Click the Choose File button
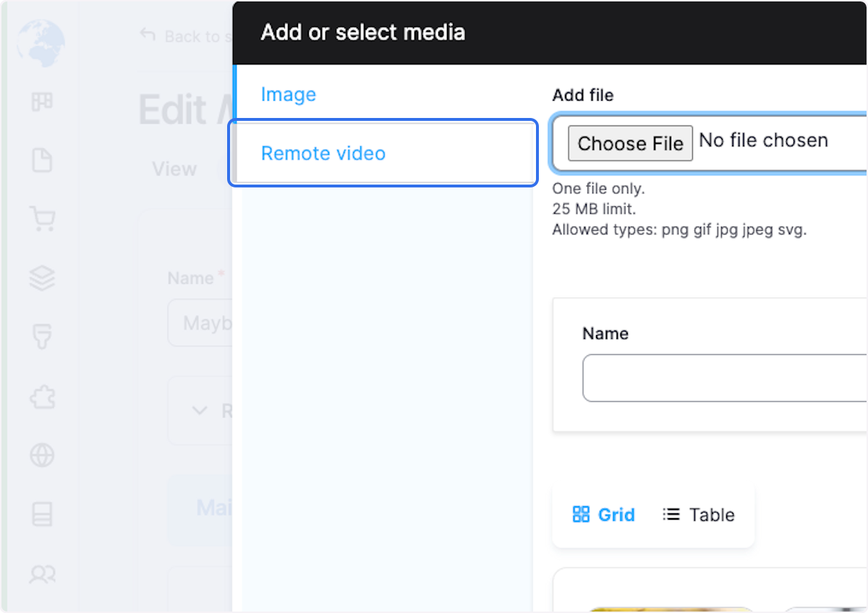The height and width of the screenshot is (613, 868). coord(629,143)
